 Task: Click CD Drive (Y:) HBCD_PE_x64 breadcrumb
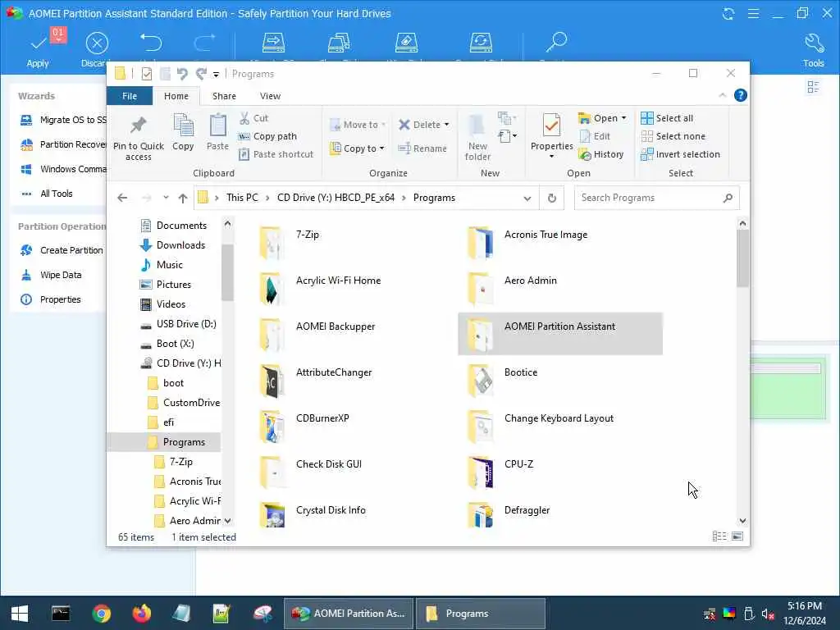(x=336, y=198)
